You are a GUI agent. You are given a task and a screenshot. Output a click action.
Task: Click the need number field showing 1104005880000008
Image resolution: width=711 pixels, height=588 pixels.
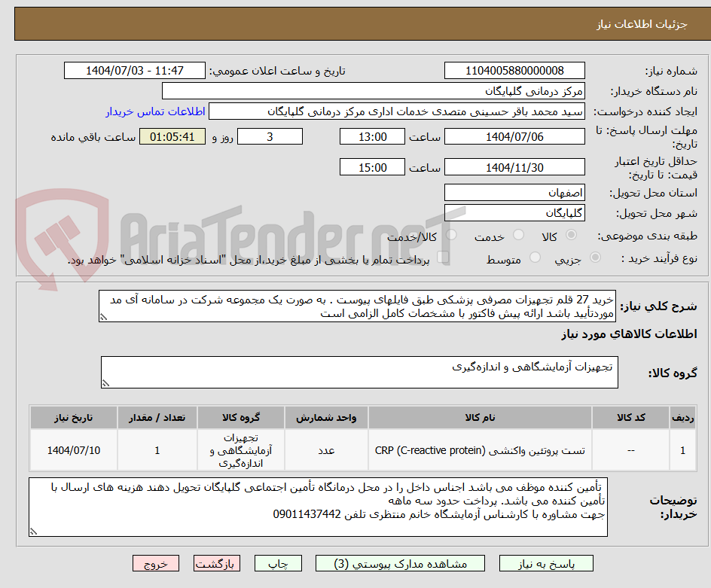[x=514, y=70]
